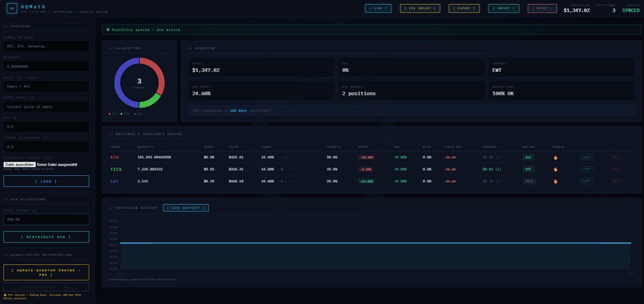Click 'Portfolio synced — DCA active' banner
644x304 pixels.
(372, 29)
